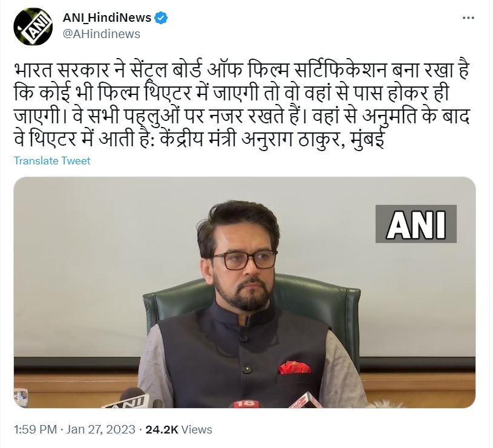Click the Jan 27, 2023 date
Viewport: 493px width, 448px height.
100,429
